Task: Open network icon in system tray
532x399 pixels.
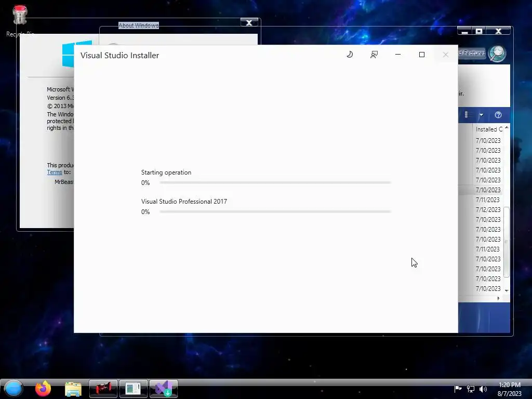Action: click(x=471, y=389)
